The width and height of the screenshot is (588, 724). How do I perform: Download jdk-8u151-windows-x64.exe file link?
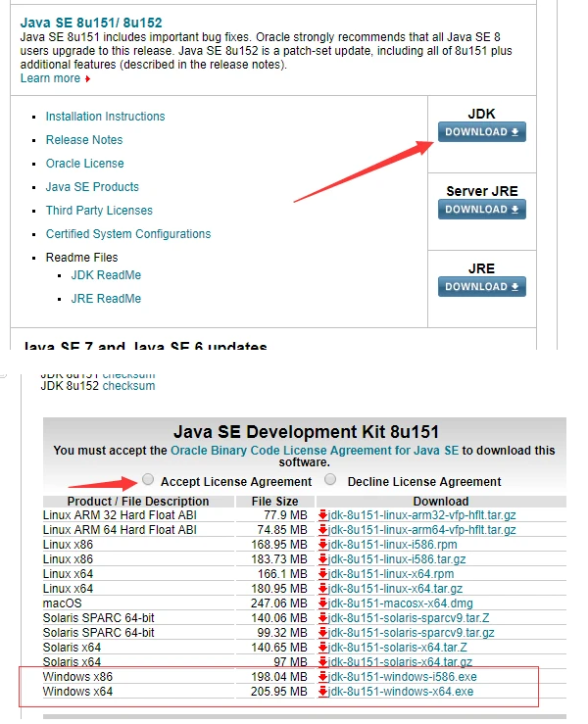pyautogui.click(x=401, y=692)
